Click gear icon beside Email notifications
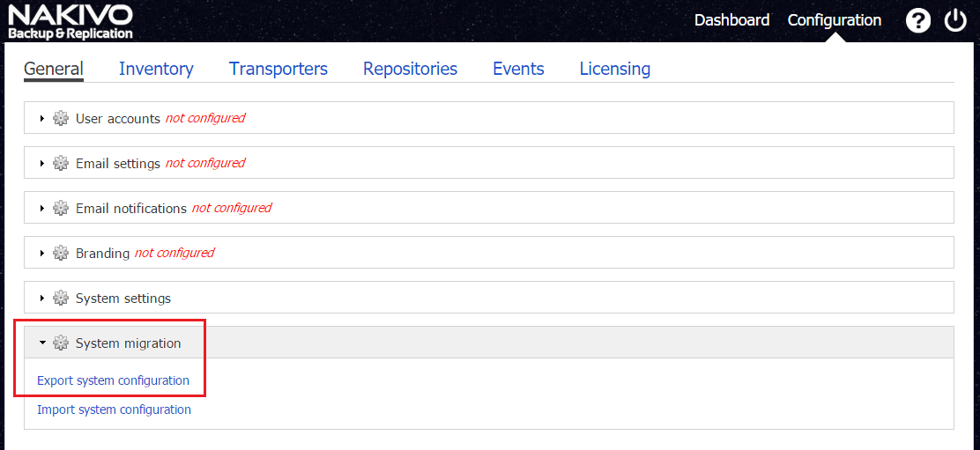 click(61, 208)
